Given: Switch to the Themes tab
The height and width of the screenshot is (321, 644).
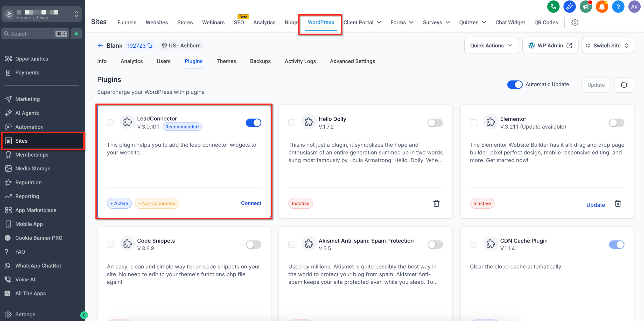Looking at the screenshot, I should 226,61.
